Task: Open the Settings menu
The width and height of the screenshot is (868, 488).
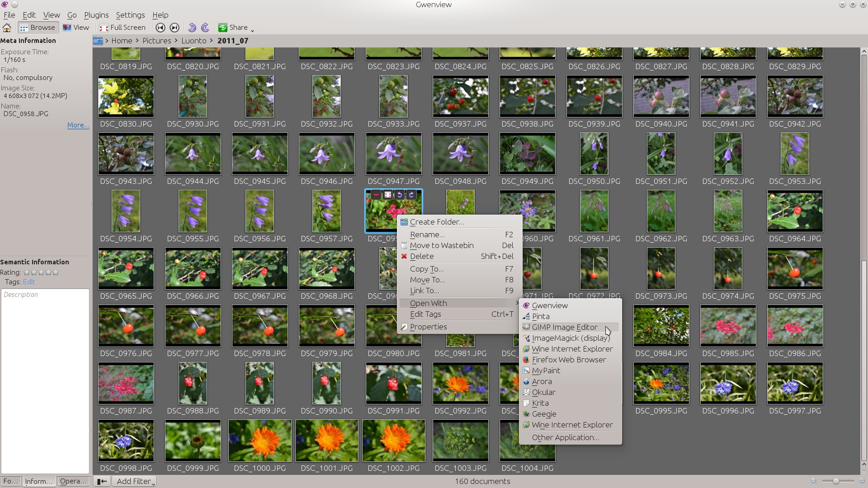Action: tap(130, 15)
